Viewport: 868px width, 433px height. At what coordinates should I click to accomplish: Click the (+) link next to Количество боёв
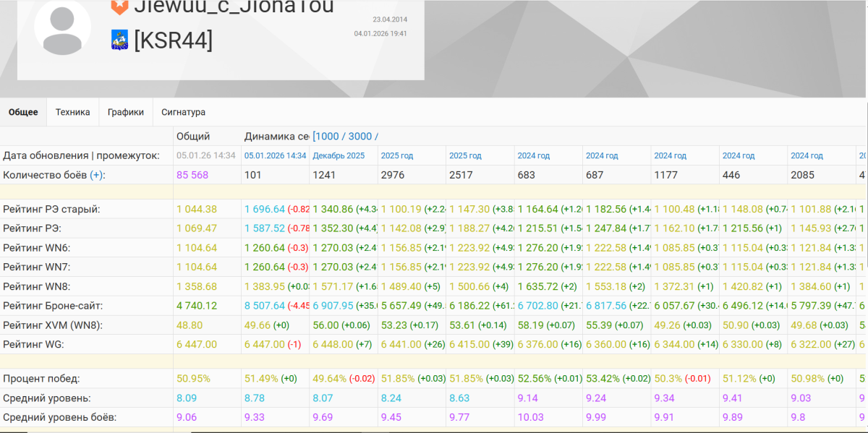point(96,175)
